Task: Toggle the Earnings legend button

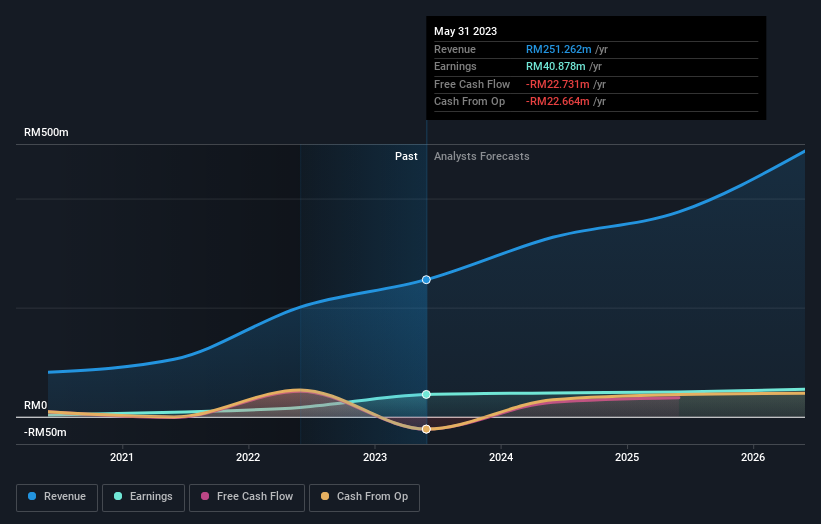Action: pyautogui.click(x=143, y=497)
